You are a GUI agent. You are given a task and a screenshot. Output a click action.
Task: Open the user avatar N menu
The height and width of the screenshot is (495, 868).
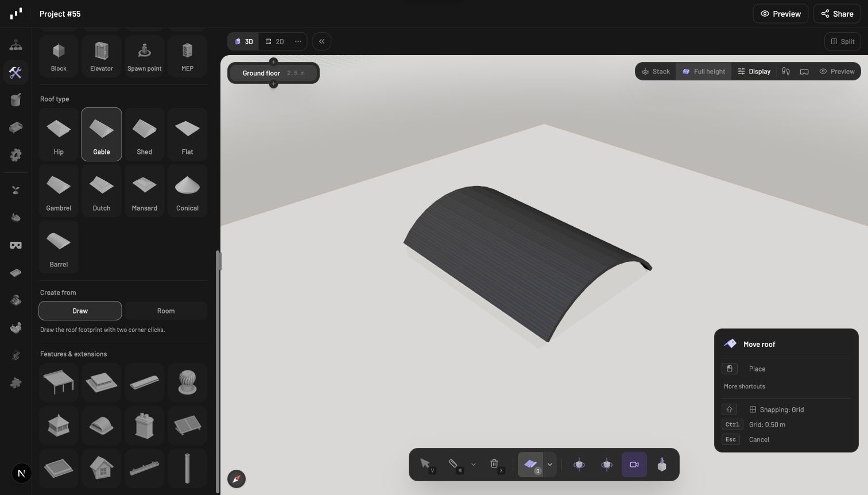pyautogui.click(x=22, y=473)
